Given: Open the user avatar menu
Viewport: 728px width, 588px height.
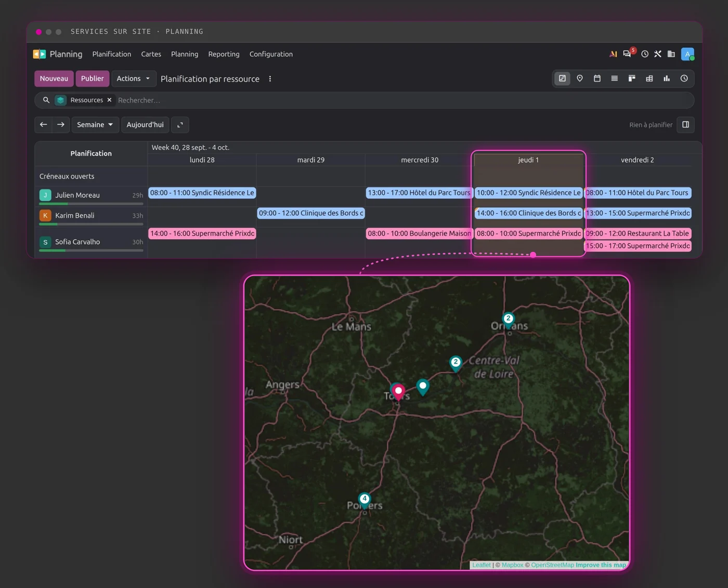Looking at the screenshot, I should [687, 54].
